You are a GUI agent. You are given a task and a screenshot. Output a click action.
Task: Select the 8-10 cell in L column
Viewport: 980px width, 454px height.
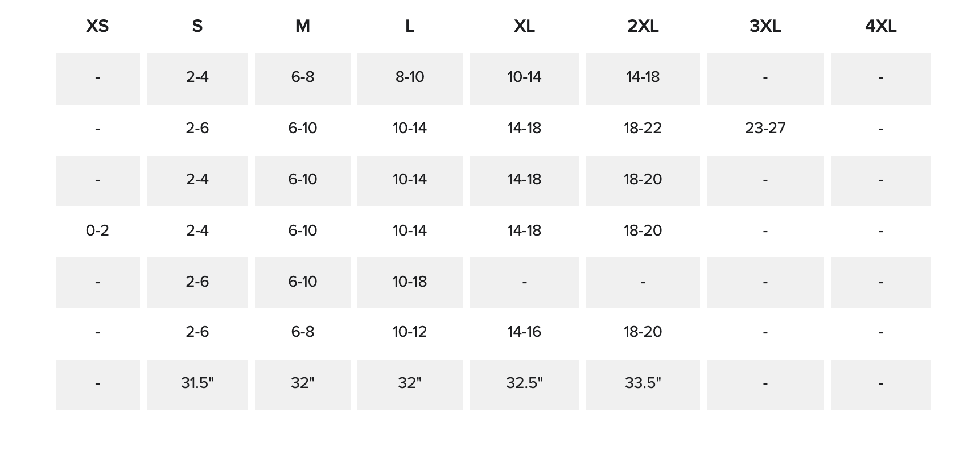point(410,77)
